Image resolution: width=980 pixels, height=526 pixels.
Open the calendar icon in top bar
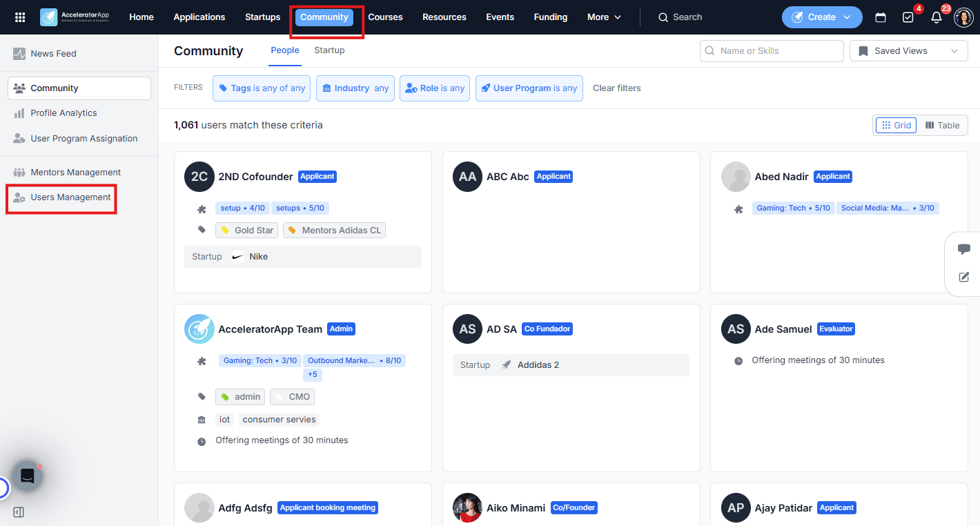881,17
